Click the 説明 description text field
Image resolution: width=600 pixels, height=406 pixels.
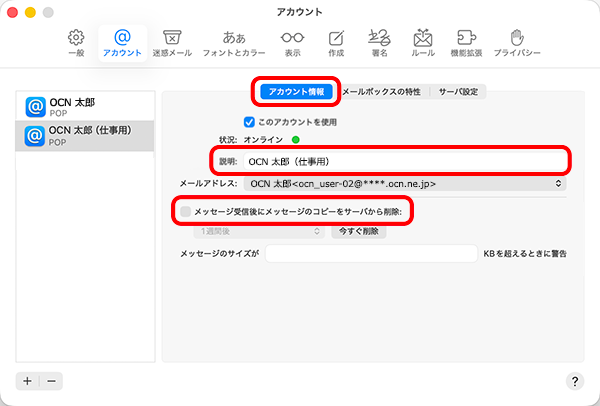pyautogui.click(x=400, y=160)
